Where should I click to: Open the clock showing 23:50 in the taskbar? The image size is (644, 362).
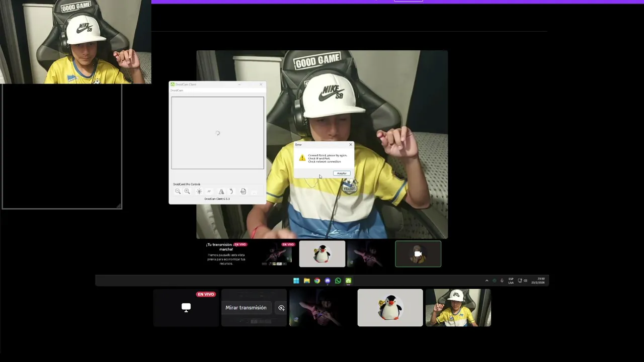[539, 281]
